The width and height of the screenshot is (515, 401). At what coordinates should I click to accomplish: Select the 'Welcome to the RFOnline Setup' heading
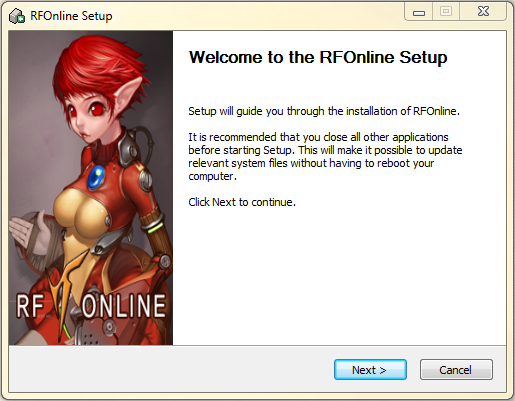coord(318,57)
